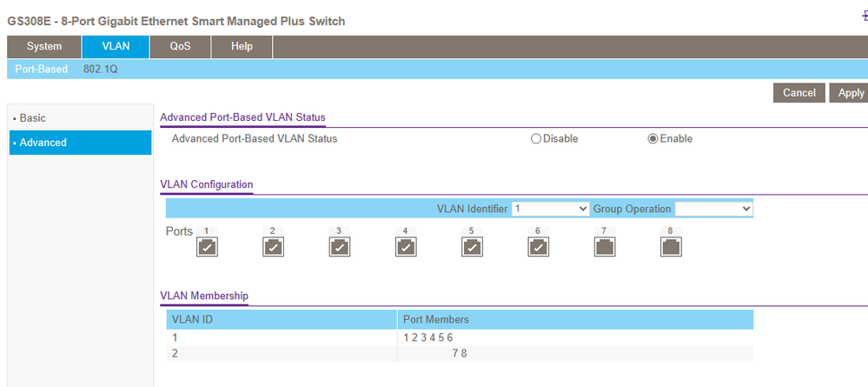
Task: Open the System tab
Action: [44, 47]
